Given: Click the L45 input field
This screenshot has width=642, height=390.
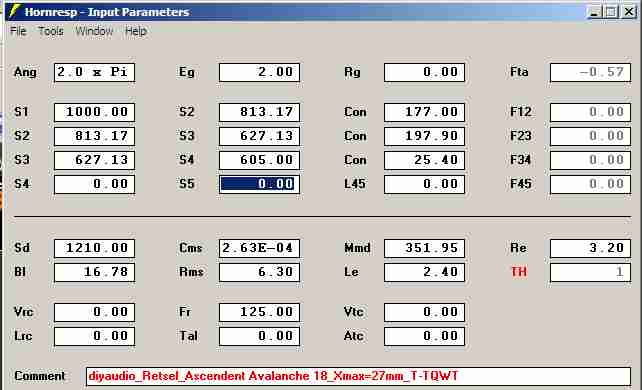Looking at the screenshot, I should pos(425,184).
